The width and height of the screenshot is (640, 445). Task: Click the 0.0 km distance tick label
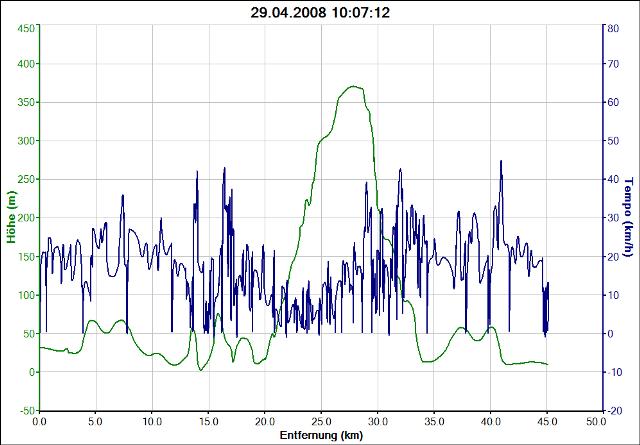click(39, 422)
